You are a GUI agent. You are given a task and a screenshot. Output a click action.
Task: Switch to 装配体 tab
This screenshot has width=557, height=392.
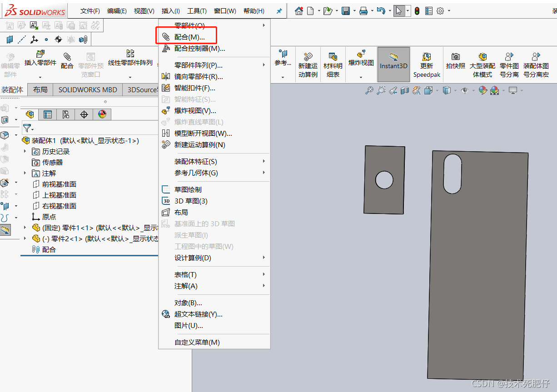click(12, 90)
